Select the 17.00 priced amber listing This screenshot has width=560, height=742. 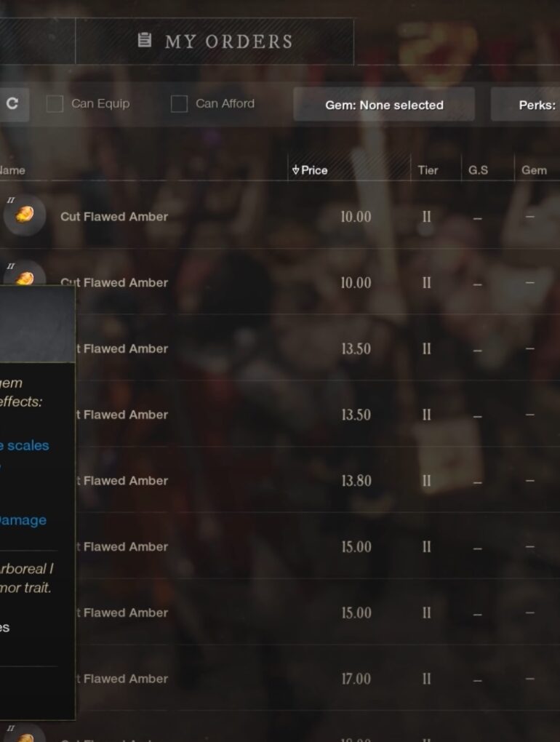356,679
